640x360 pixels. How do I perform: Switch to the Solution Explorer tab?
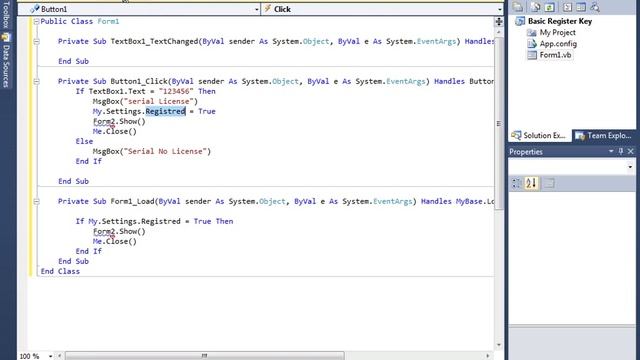[539, 136]
